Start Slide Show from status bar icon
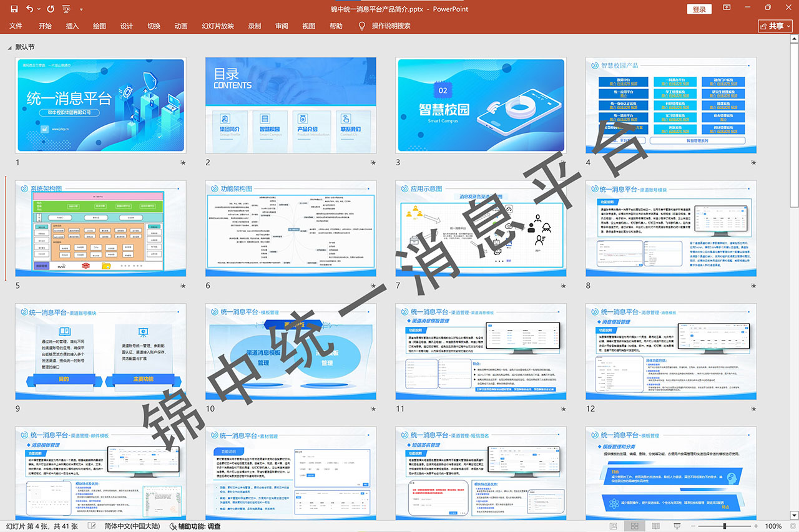 click(677, 526)
